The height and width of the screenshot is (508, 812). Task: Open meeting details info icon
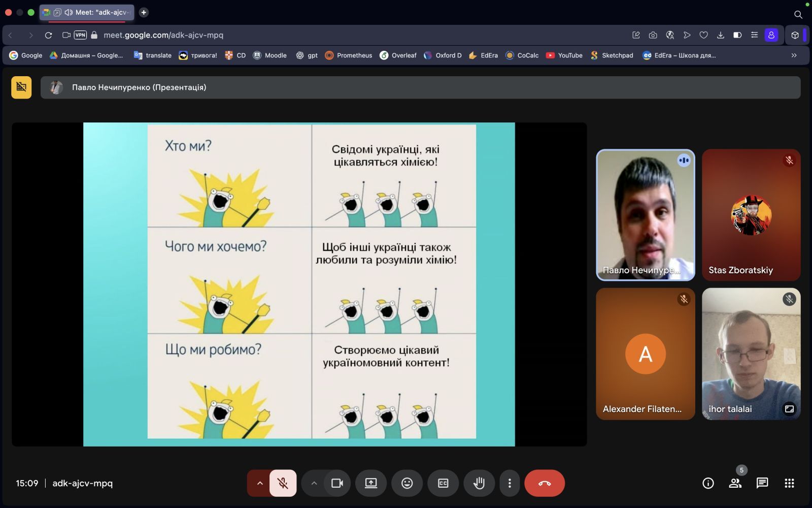click(708, 483)
